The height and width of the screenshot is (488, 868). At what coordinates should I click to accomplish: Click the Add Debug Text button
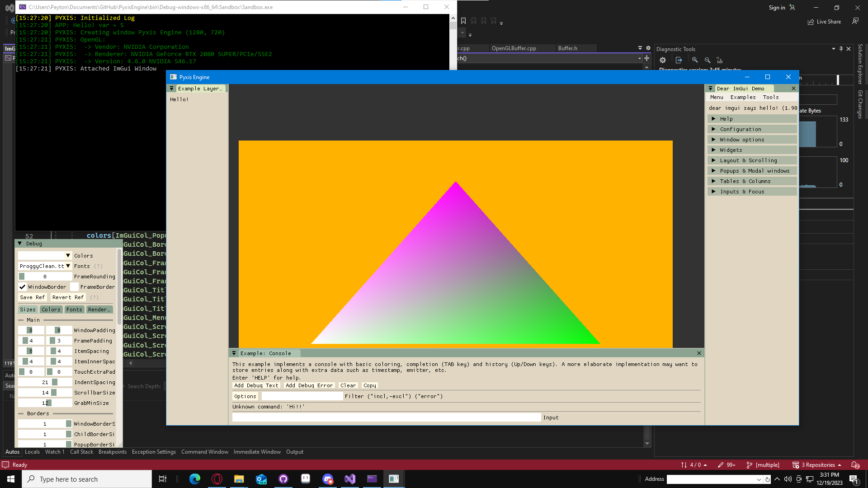[x=256, y=385]
